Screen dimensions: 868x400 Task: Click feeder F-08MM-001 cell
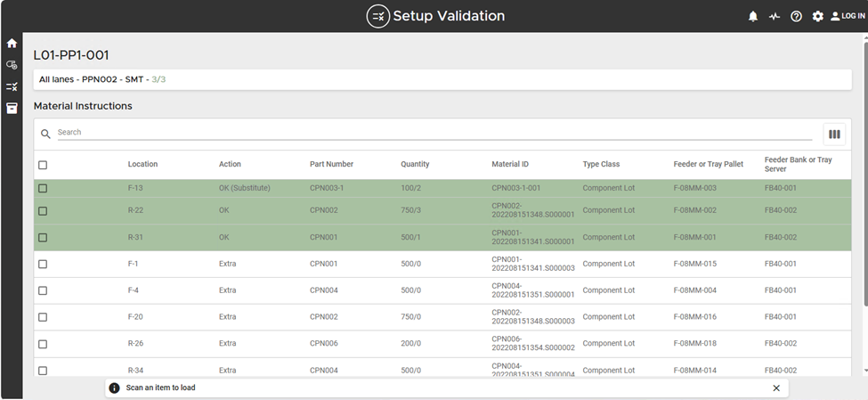pos(694,237)
